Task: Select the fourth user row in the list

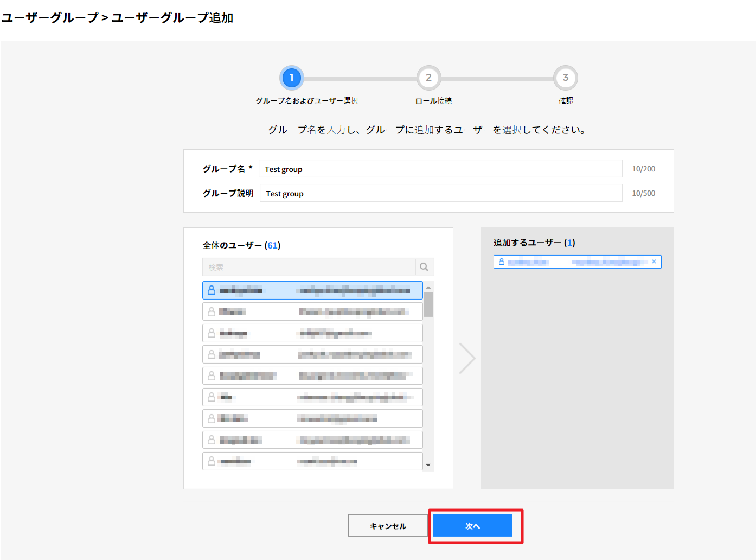Action: (312, 354)
